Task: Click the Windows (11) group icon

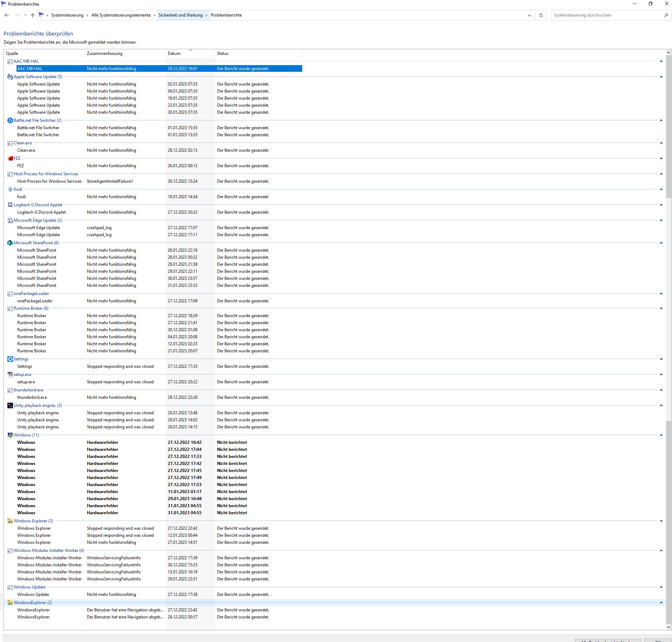Action: click(10, 435)
